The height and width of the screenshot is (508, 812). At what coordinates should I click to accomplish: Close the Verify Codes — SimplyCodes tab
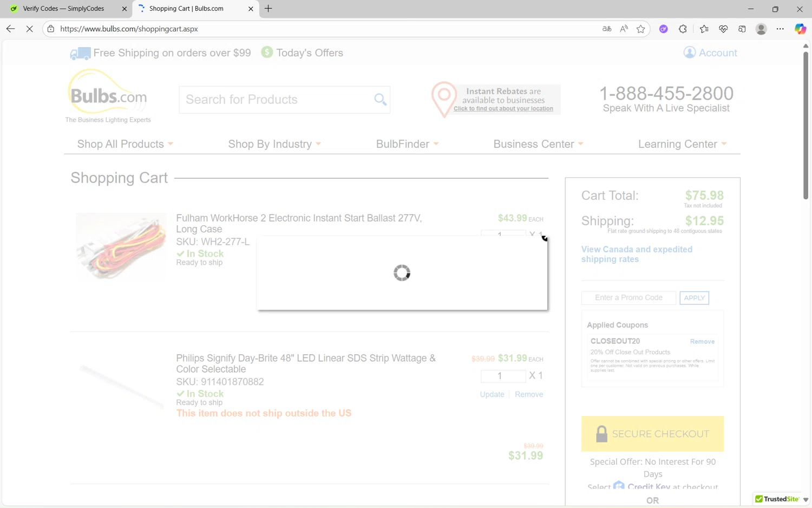124,9
